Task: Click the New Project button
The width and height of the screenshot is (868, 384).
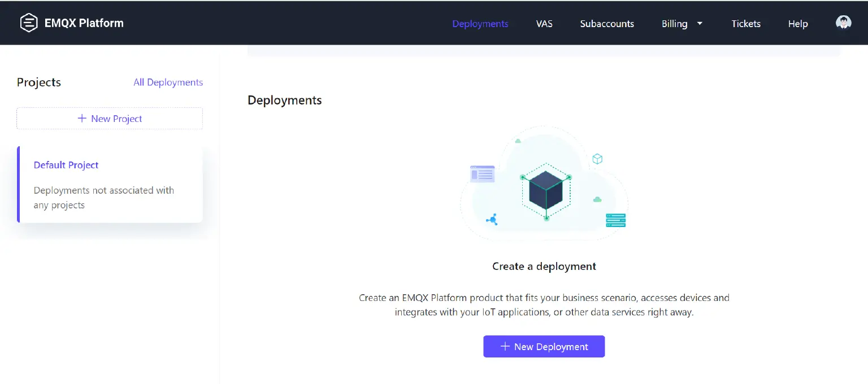Action: coord(109,119)
